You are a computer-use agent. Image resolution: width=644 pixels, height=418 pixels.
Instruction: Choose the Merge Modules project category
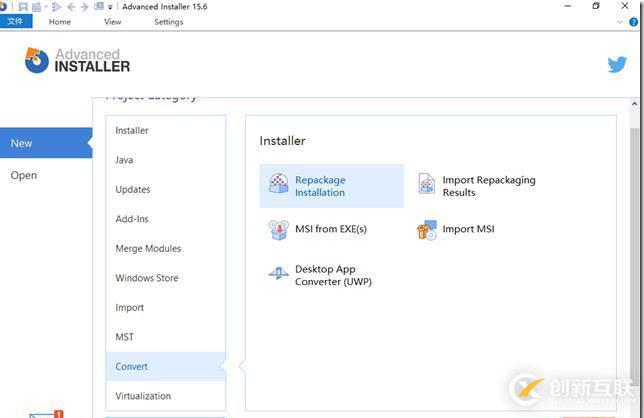(x=166, y=249)
